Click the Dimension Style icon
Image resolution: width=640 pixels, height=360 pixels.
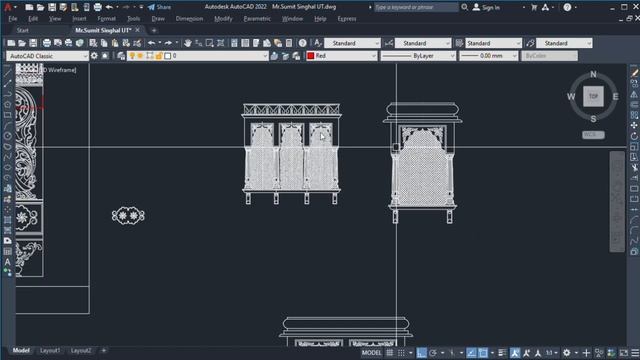coord(389,43)
